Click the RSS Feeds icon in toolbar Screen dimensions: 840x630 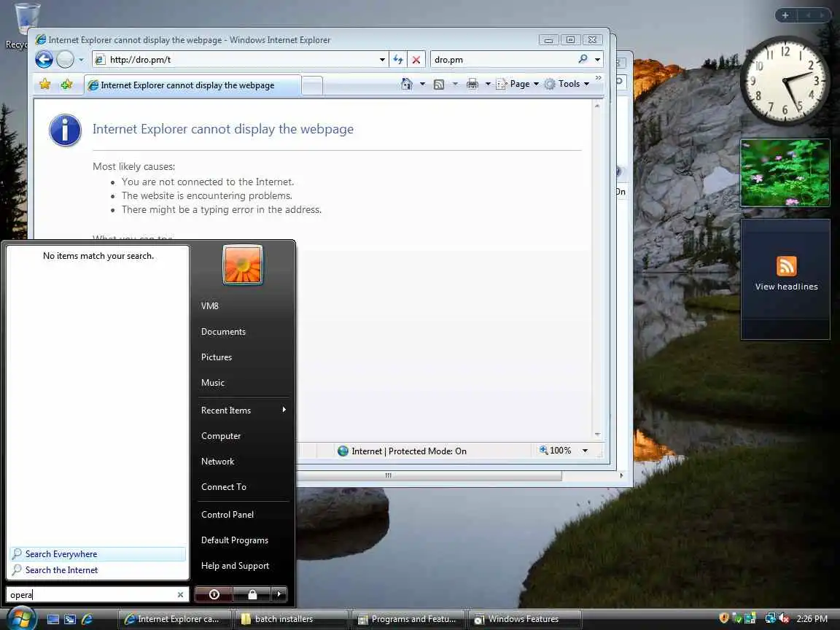439,84
